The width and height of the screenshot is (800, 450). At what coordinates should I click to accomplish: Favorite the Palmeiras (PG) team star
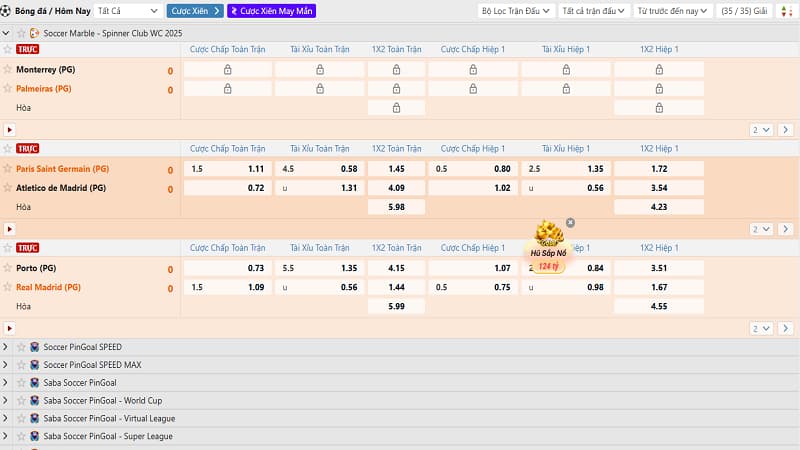pyautogui.click(x=7, y=88)
